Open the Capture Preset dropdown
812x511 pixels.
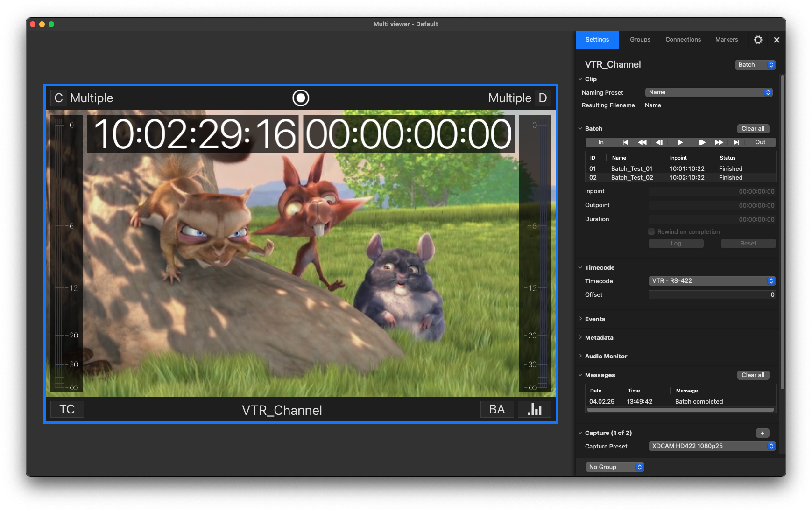pyautogui.click(x=712, y=446)
